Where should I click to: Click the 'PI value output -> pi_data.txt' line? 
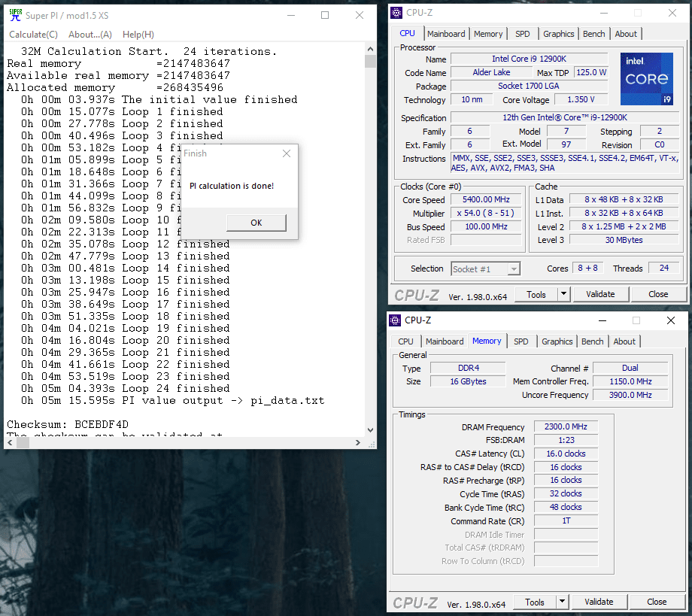tap(172, 401)
